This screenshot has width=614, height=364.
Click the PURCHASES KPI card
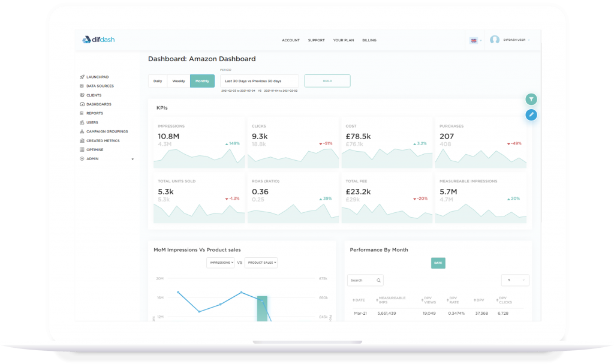(481, 143)
